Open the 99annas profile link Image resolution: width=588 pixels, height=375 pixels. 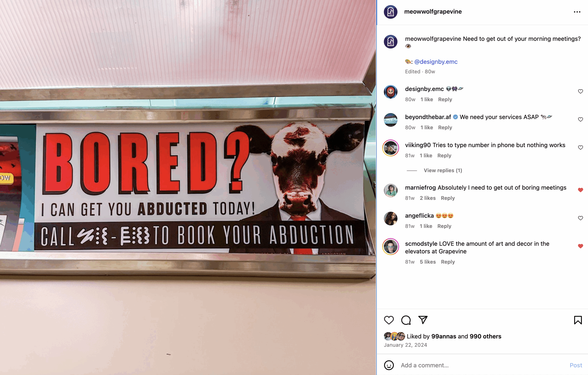tap(444, 336)
